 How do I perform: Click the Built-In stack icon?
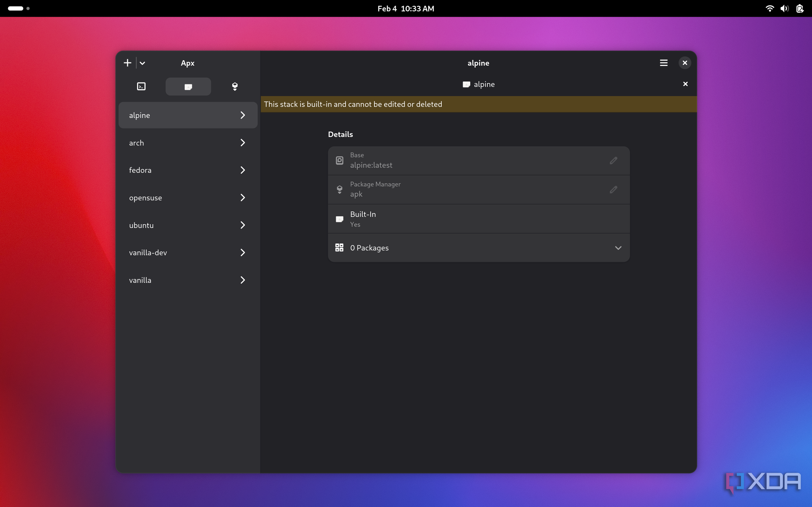(339, 219)
